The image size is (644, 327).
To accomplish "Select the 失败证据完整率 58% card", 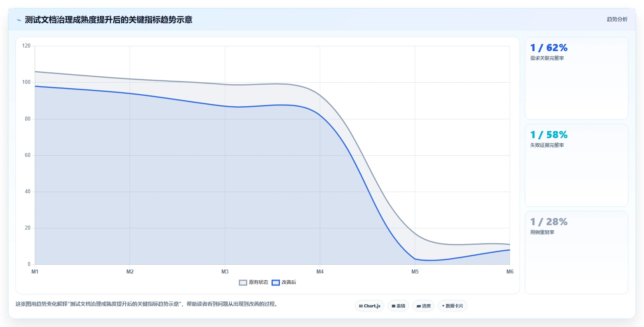I will click(576, 165).
